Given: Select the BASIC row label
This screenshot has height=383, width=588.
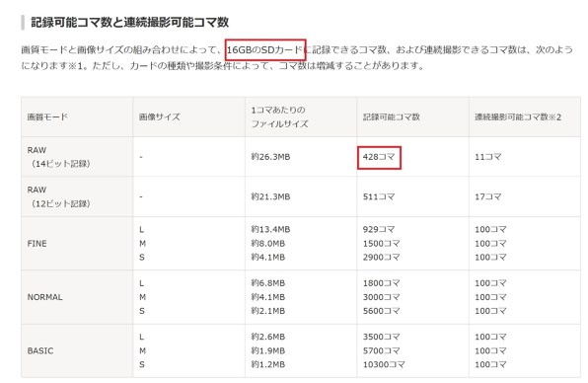Looking at the screenshot, I should (x=40, y=350).
